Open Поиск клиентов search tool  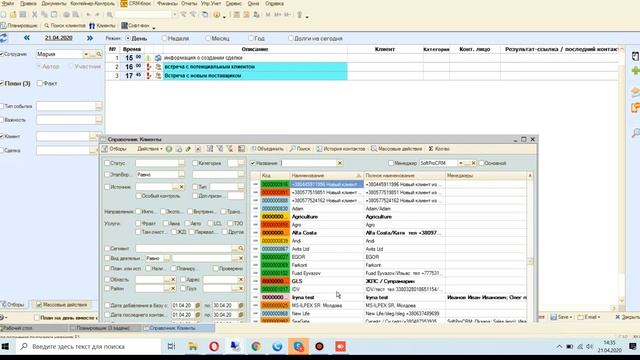[65, 26]
